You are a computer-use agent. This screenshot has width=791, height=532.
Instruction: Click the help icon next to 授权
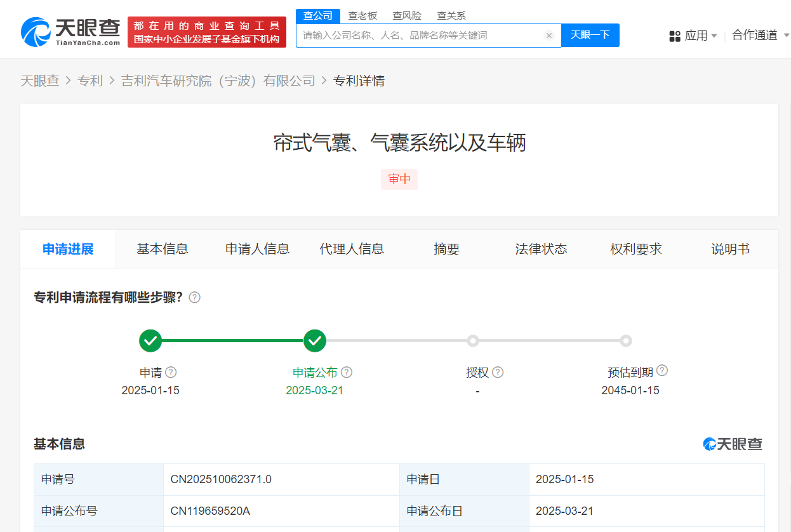click(498, 373)
